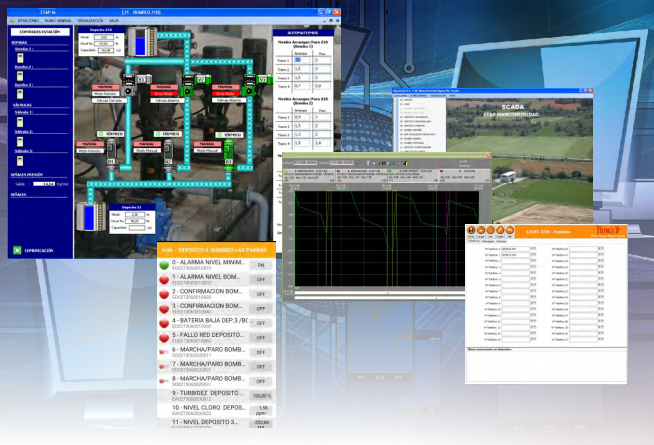Image resolution: width=654 pixels, height=445 pixels.
Task: Click the Cargar load icon in Eventos window
Action: 480,231
